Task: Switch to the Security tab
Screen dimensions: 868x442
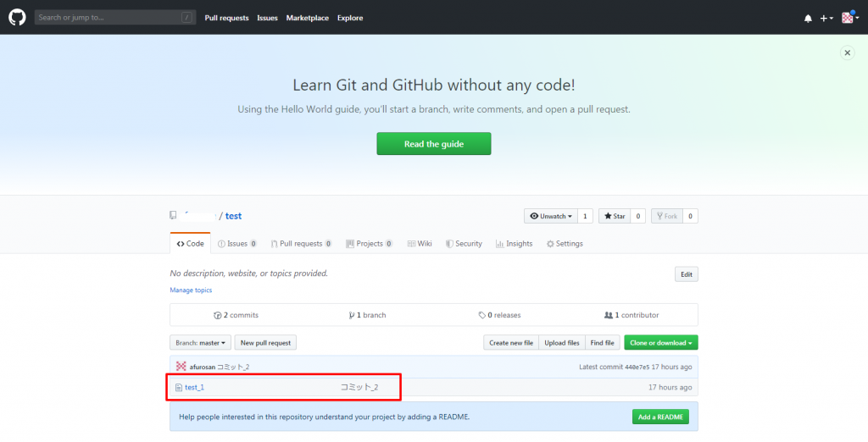Action: [x=464, y=243]
